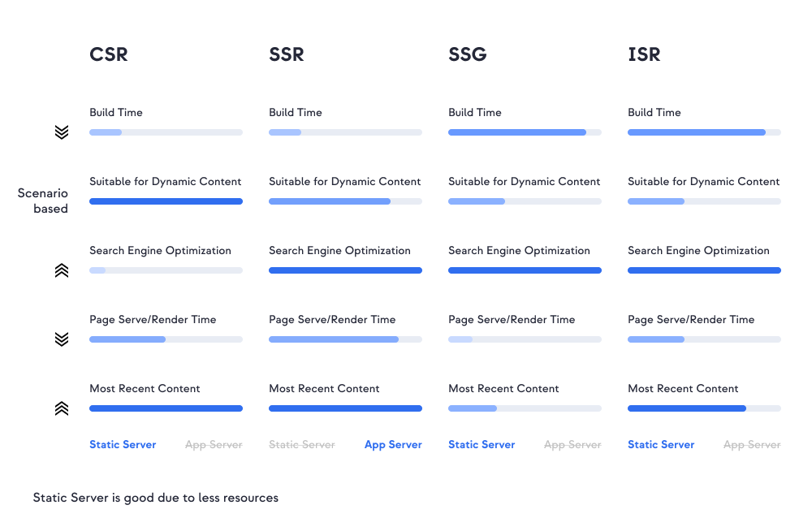Click the CSR Build Time progress bar
Viewport: 812px width, 531px height.
pyautogui.click(x=166, y=132)
